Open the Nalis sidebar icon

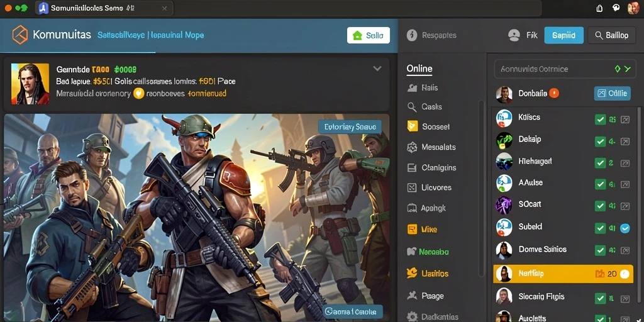pos(412,88)
